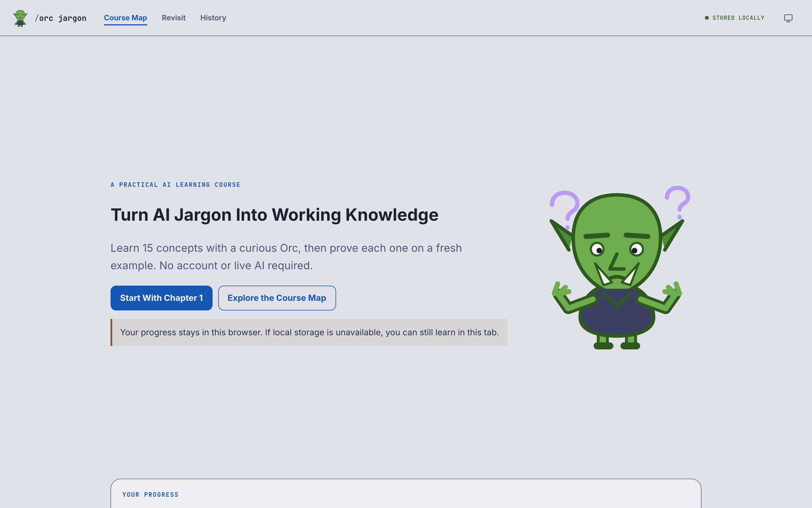The height and width of the screenshot is (508, 812).
Task: Open the Revisit tab
Action: point(173,18)
